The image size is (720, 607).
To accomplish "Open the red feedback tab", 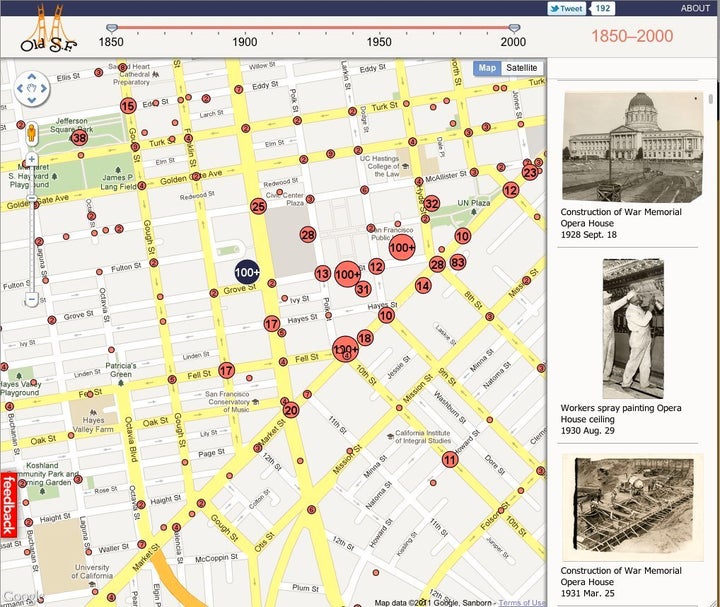I will [8, 505].
